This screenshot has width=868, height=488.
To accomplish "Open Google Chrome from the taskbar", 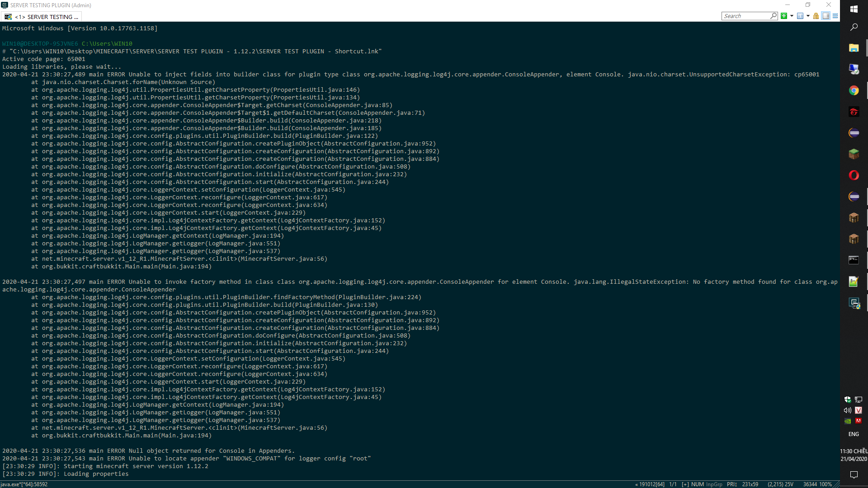I will (x=854, y=90).
